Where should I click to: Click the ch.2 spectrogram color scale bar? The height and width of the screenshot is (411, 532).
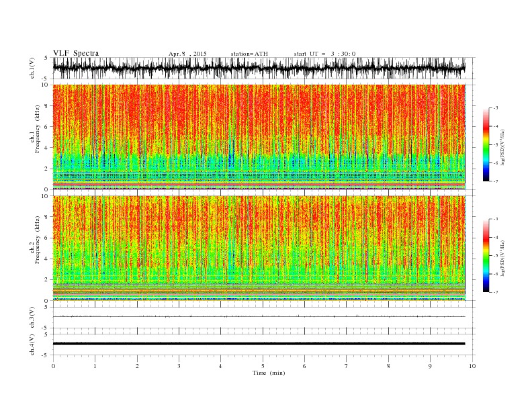point(486,255)
